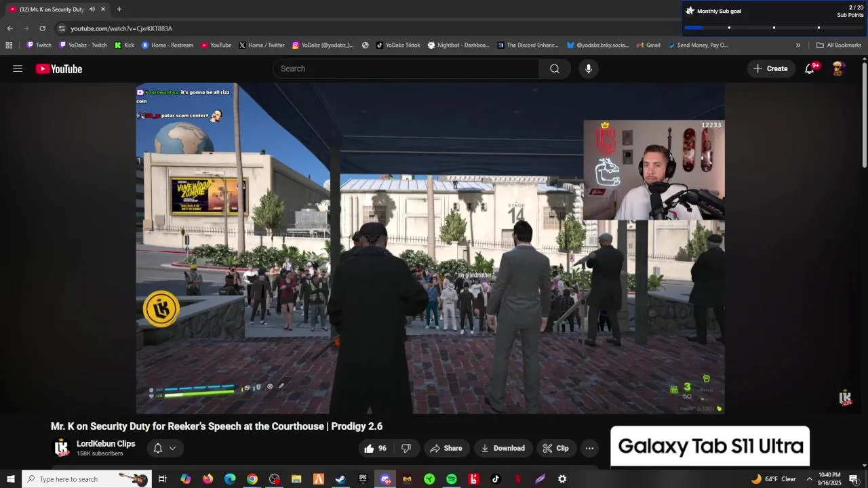Screen dimensions: 868x488
Task: Click the Create button
Action: tap(770, 68)
